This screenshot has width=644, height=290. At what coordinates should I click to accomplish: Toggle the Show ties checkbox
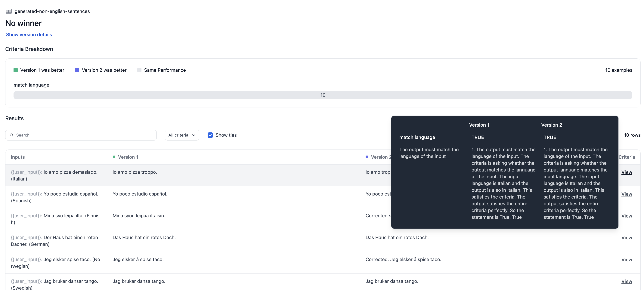210,135
